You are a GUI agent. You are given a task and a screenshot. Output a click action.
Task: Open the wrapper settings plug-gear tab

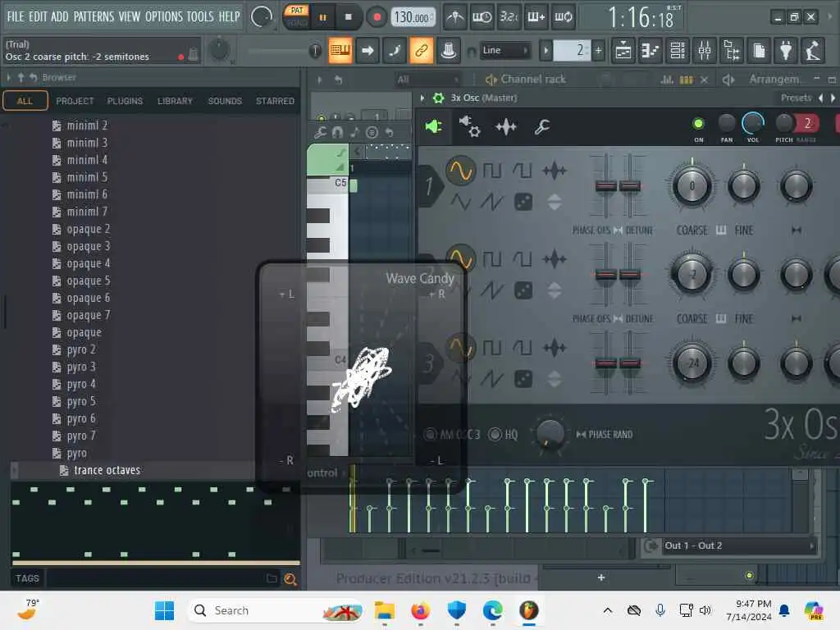pos(470,126)
